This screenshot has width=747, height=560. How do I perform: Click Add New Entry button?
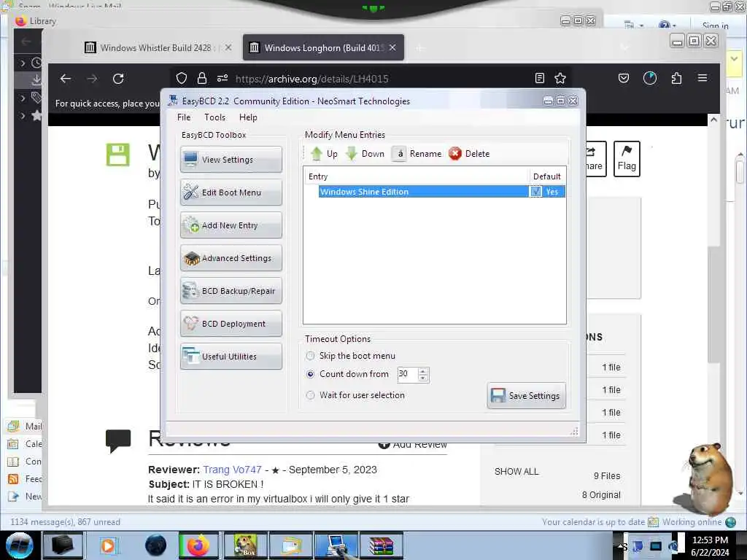(x=231, y=225)
